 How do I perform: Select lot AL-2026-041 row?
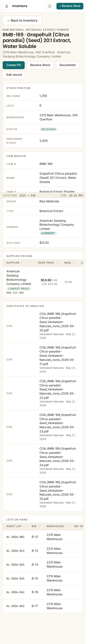[x=43, y=592]
